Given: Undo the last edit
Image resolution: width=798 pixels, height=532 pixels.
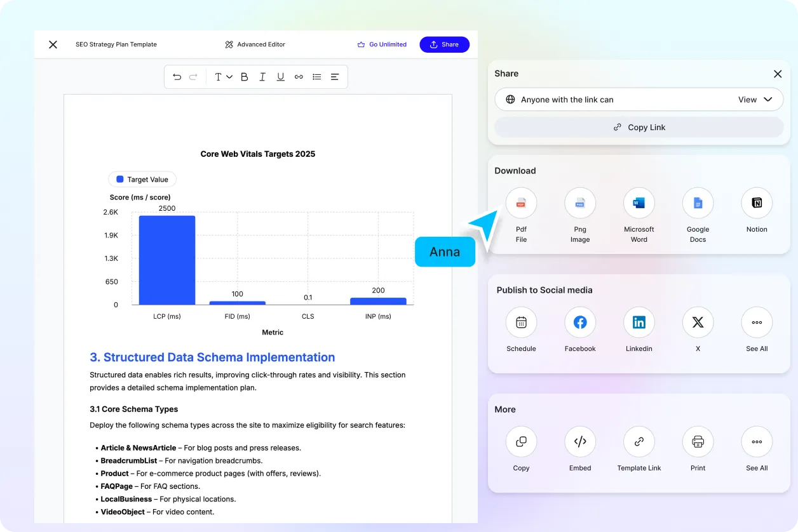Looking at the screenshot, I should pos(177,77).
